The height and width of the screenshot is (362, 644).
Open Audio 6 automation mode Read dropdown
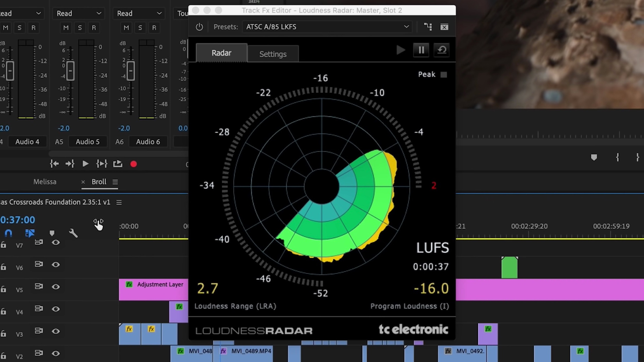(139, 13)
